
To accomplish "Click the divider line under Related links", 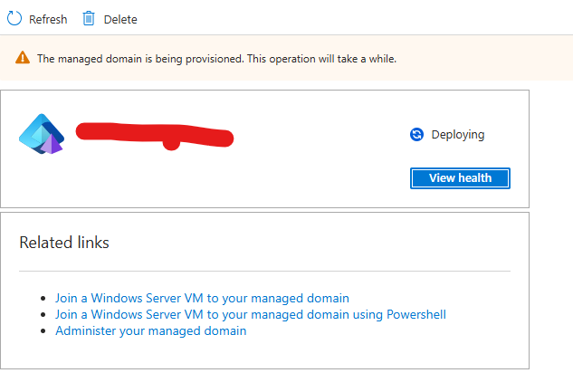I will [264, 271].
